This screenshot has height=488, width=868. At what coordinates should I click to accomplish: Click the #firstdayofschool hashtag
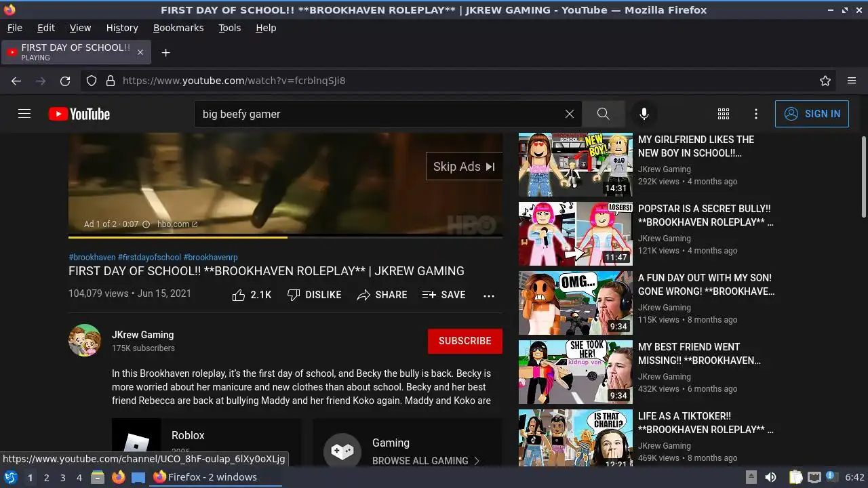pos(150,258)
